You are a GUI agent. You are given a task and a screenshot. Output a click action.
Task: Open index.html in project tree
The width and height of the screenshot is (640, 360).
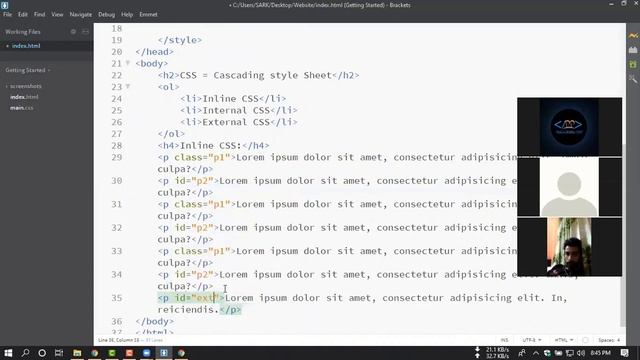[24, 97]
